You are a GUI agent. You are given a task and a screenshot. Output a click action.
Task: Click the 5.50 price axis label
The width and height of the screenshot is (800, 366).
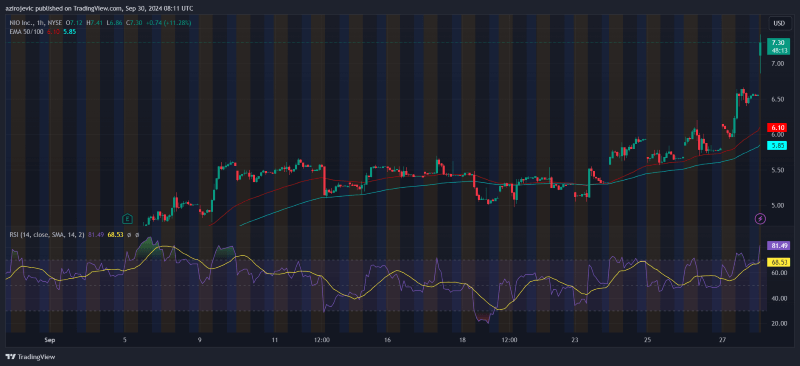(778, 170)
